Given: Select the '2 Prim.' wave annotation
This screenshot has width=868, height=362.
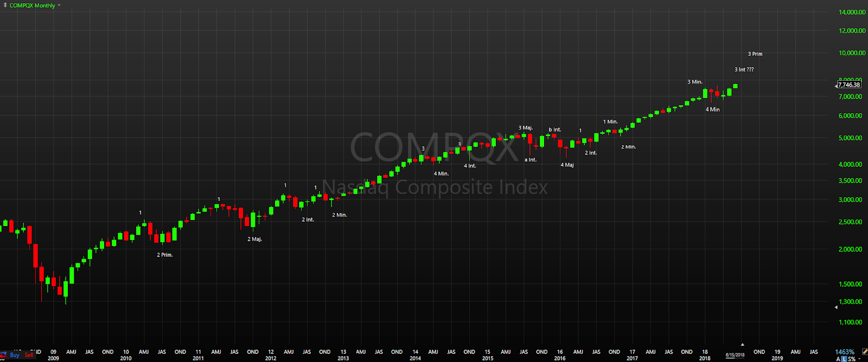Looking at the screenshot, I should (x=165, y=255).
